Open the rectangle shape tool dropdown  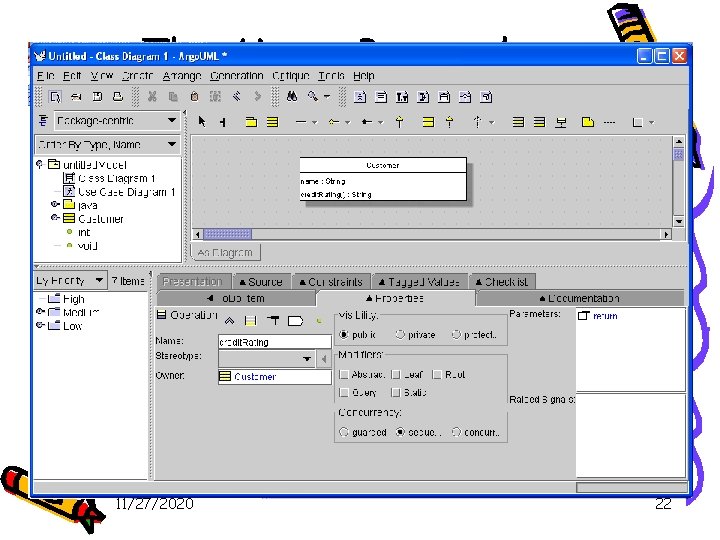pyautogui.click(x=652, y=123)
